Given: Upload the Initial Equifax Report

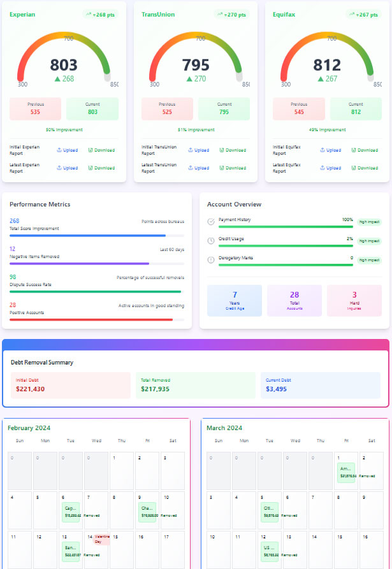Looking at the screenshot, I should tap(330, 150).
